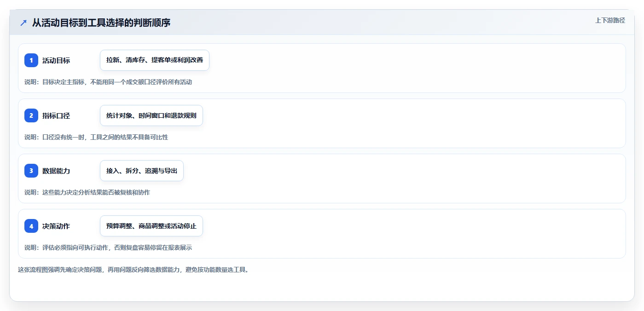Select the 预算调整、商品调整或活动停止 chip

click(x=151, y=226)
